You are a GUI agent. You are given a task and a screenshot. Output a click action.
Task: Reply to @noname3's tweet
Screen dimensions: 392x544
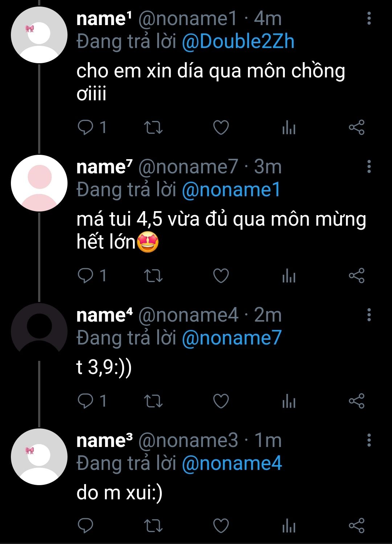[x=86, y=526]
